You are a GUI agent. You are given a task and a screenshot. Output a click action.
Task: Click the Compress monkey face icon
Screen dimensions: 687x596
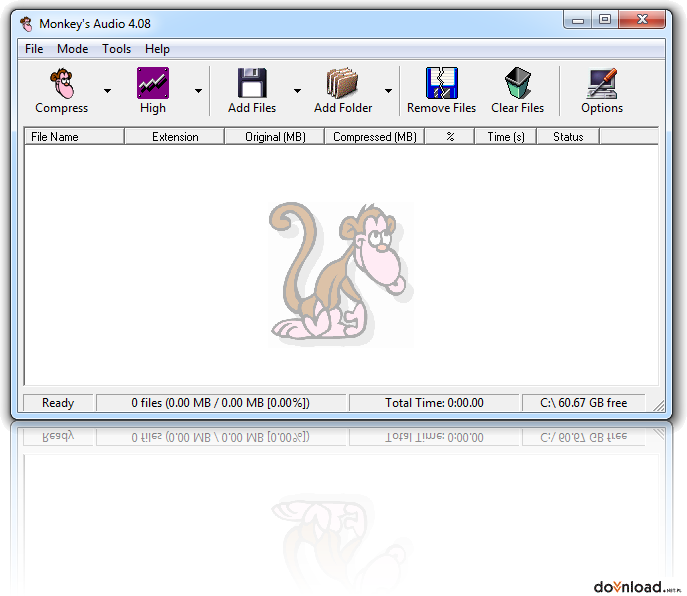point(62,83)
